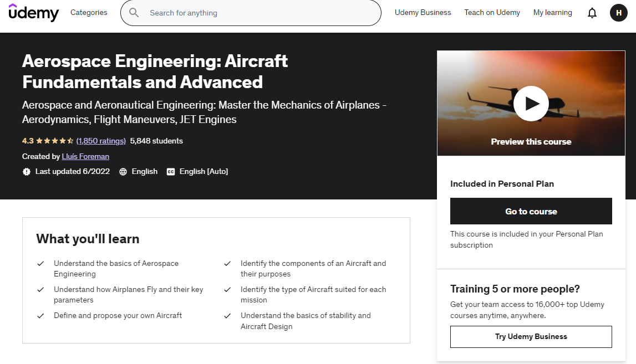The width and height of the screenshot is (636, 364).
Task: Click the Go to course button
Action: click(x=531, y=211)
